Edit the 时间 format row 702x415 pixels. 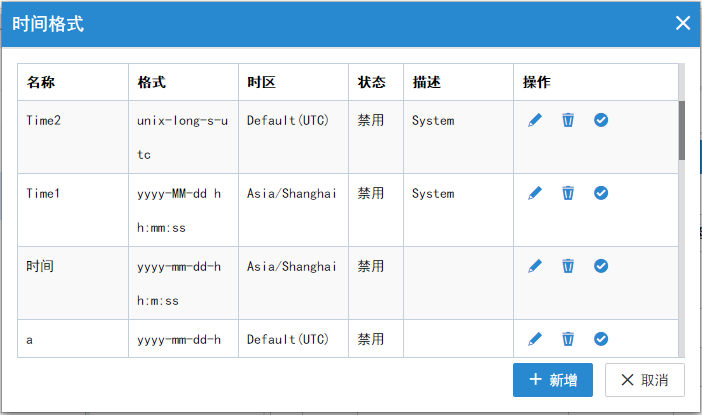(535, 266)
